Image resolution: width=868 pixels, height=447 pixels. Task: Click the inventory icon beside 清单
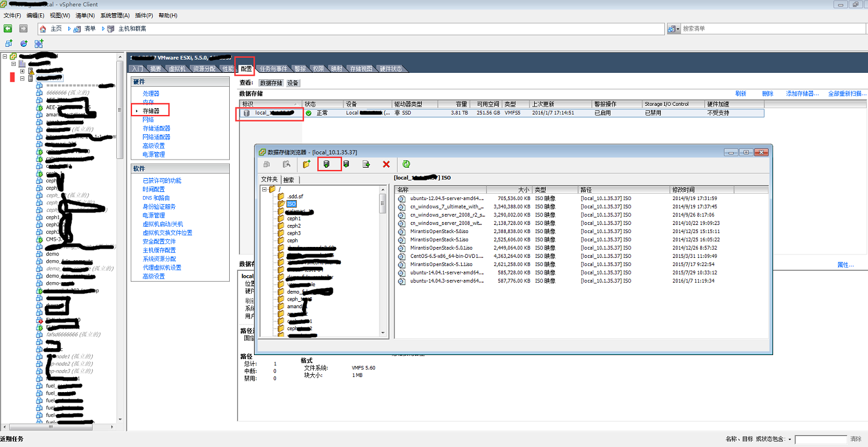[x=77, y=28]
